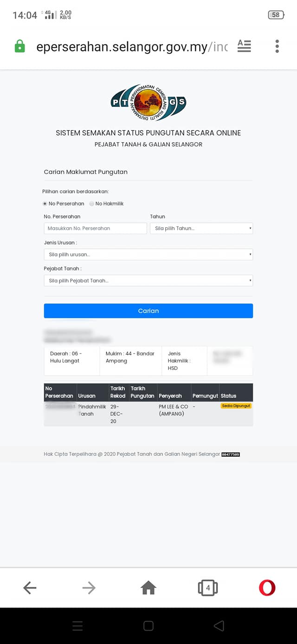The height and width of the screenshot is (644, 297).
Task: Go forward with the right arrow
Action: (x=89, y=588)
